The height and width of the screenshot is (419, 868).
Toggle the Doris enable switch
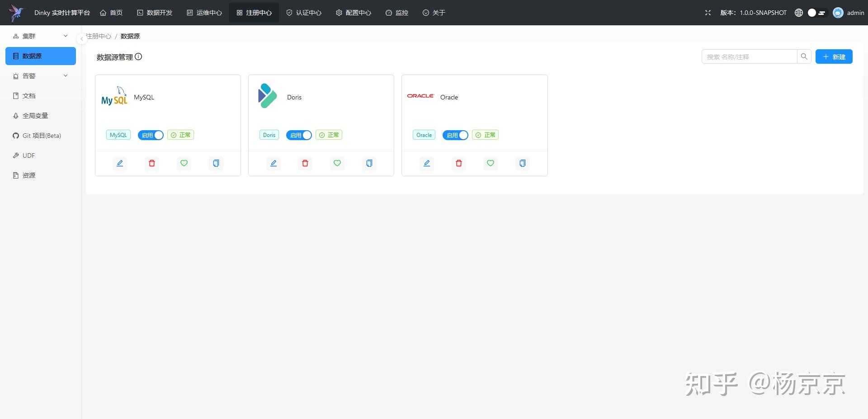coord(299,135)
